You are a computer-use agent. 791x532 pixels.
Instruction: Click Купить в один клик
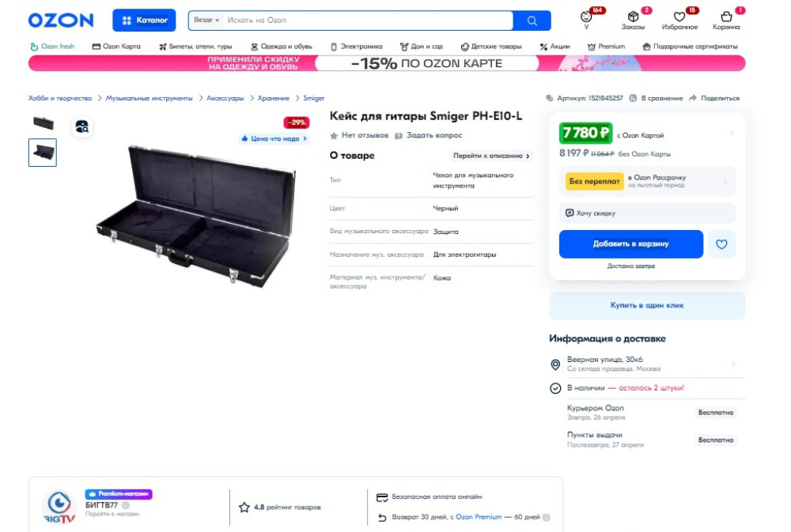[647, 306]
